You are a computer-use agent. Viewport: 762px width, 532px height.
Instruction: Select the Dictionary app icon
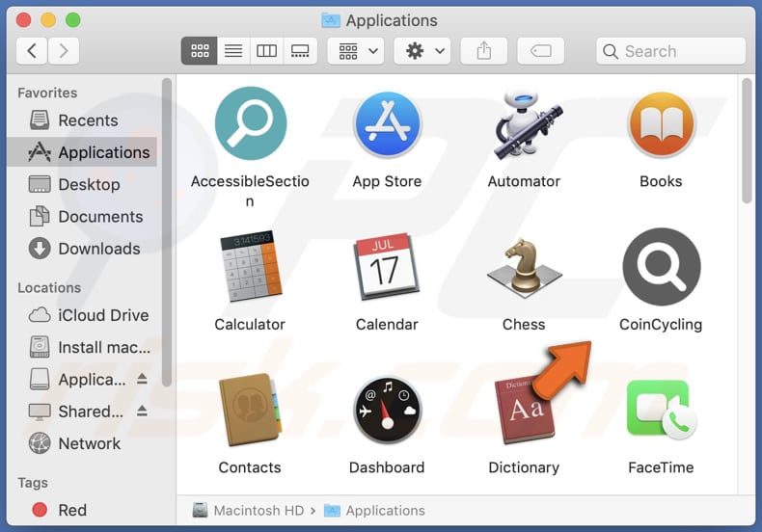coord(524,411)
